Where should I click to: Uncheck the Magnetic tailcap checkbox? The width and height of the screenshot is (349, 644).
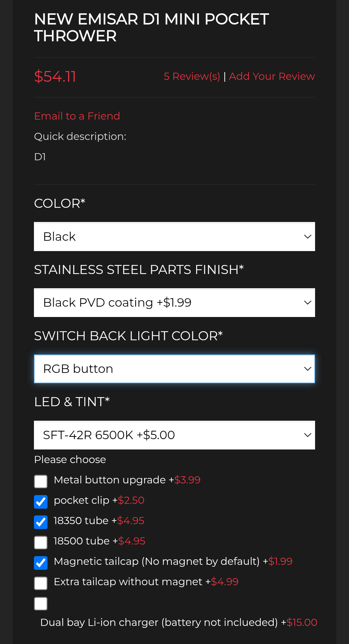point(41,563)
